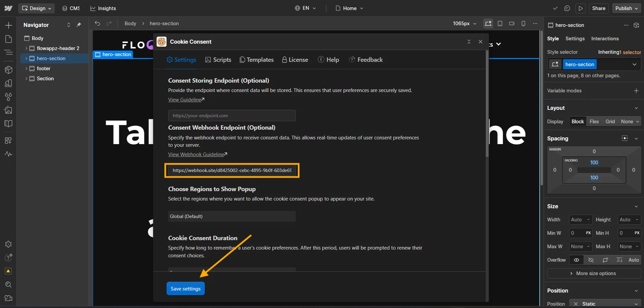Click Save settings button
Viewport: 644px width, 308px height.
pos(185,289)
